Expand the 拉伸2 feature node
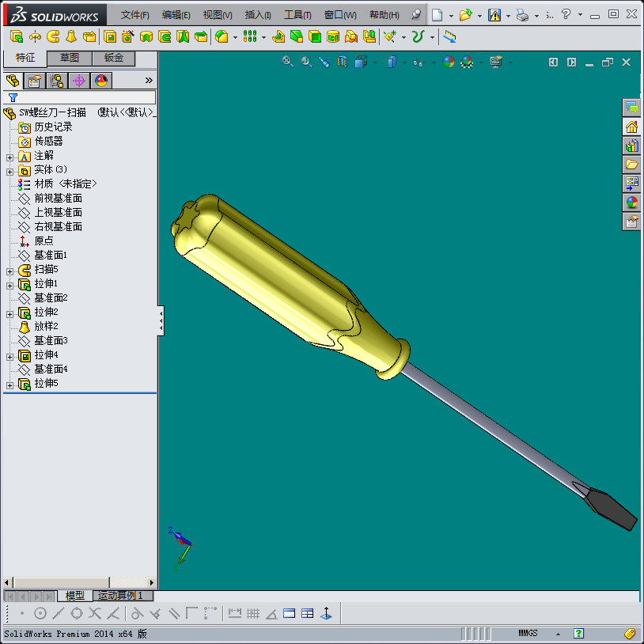Viewport: 644px width, 644px height. point(9,314)
